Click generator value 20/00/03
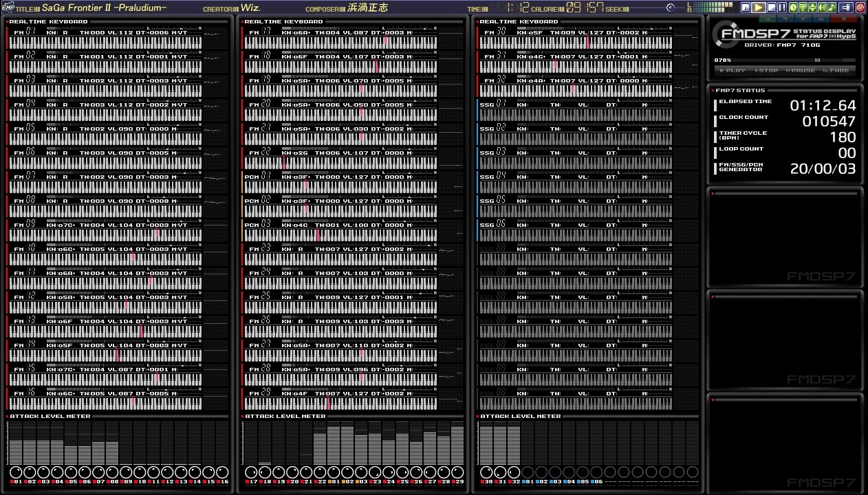 [823, 169]
